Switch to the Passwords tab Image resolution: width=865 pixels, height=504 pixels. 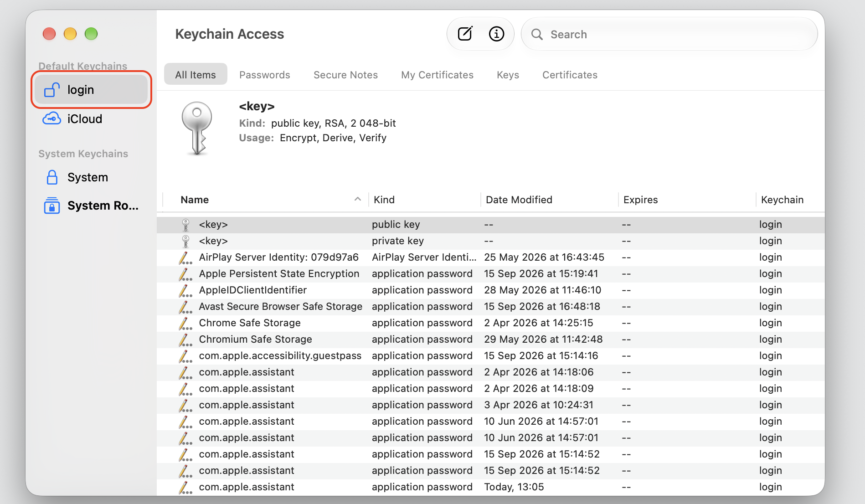tap(264, 75)
